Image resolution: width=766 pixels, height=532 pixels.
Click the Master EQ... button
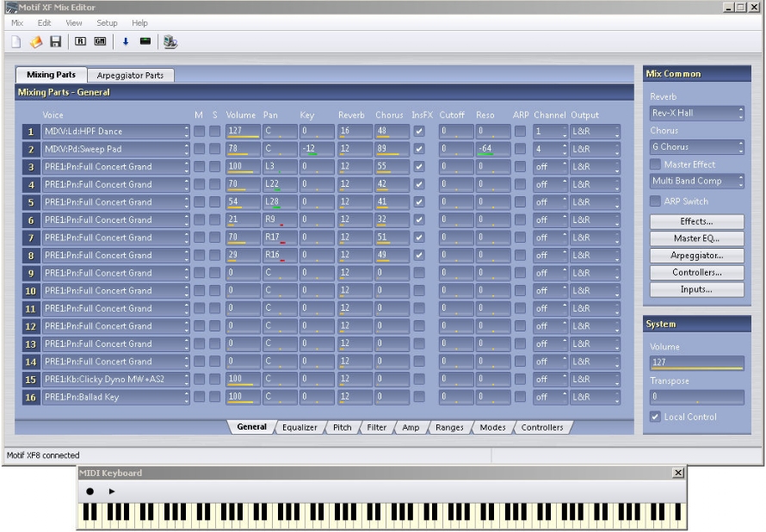pos(696,238)
